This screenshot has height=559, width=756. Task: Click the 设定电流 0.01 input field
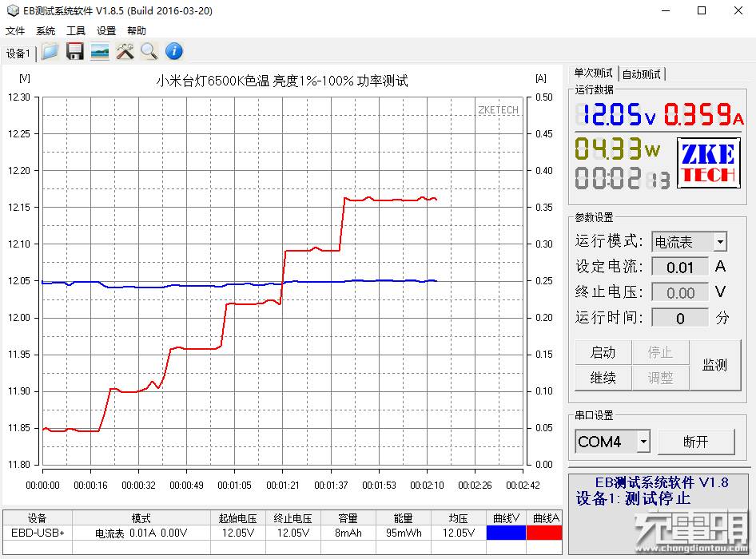tap(680, 267)
